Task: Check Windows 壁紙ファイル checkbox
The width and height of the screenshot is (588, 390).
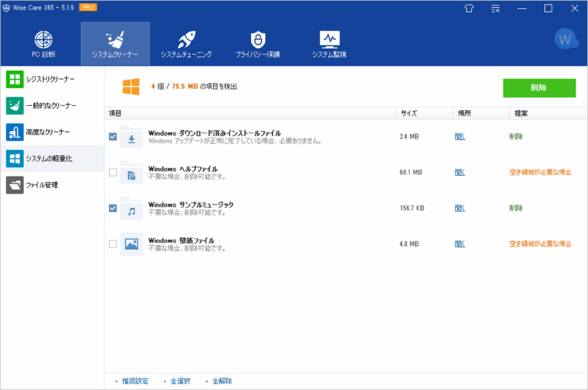Action: [x=113, y=244]
